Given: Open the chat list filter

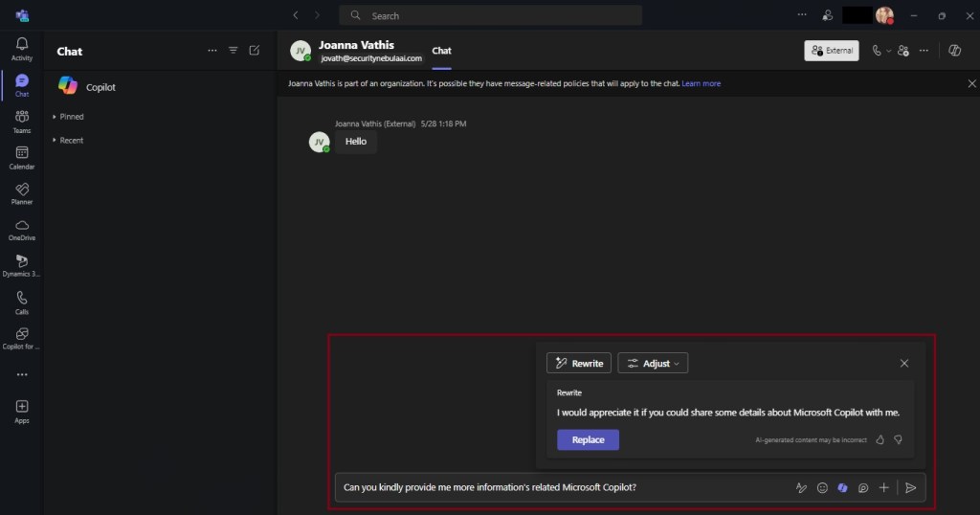Looking at the screenshot, I should click(233, 51).
